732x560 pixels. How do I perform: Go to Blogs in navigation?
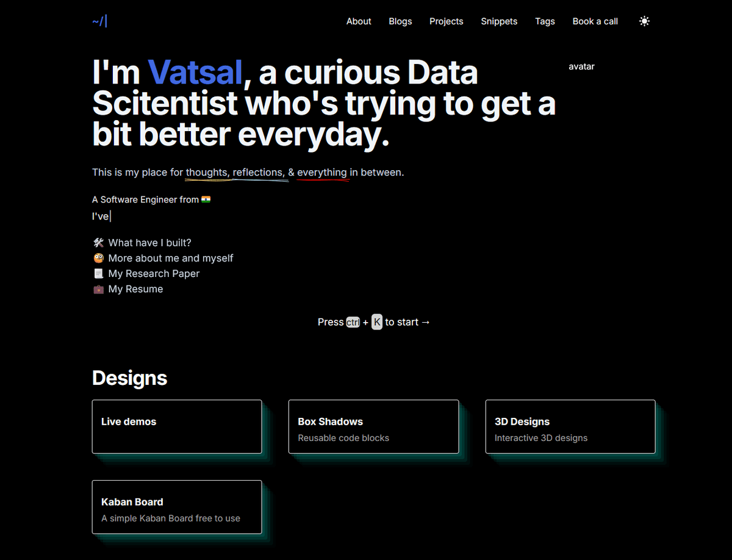tap(400, 21)
